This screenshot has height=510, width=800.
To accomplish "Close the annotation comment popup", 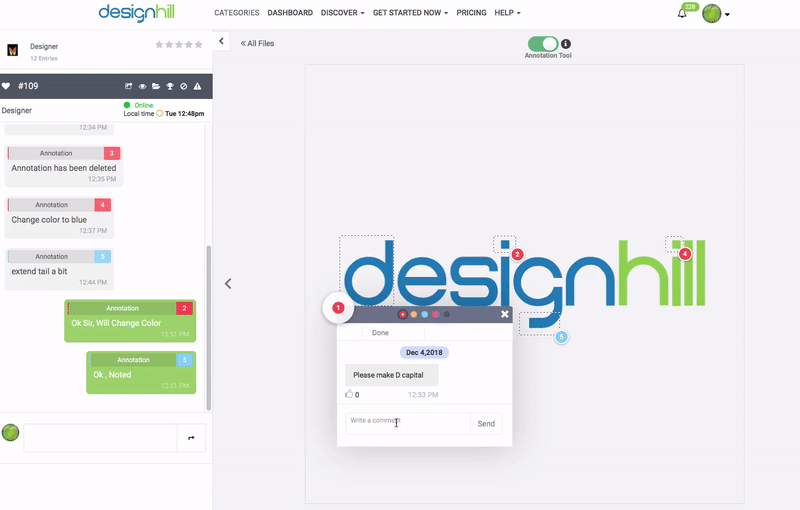I will 505,314.
